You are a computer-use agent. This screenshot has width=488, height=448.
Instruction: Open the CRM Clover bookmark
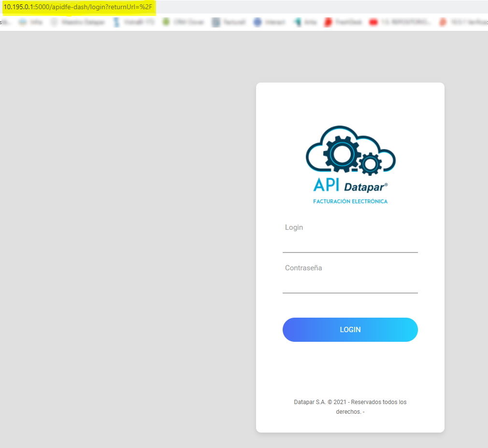click(x=184, y=22)
